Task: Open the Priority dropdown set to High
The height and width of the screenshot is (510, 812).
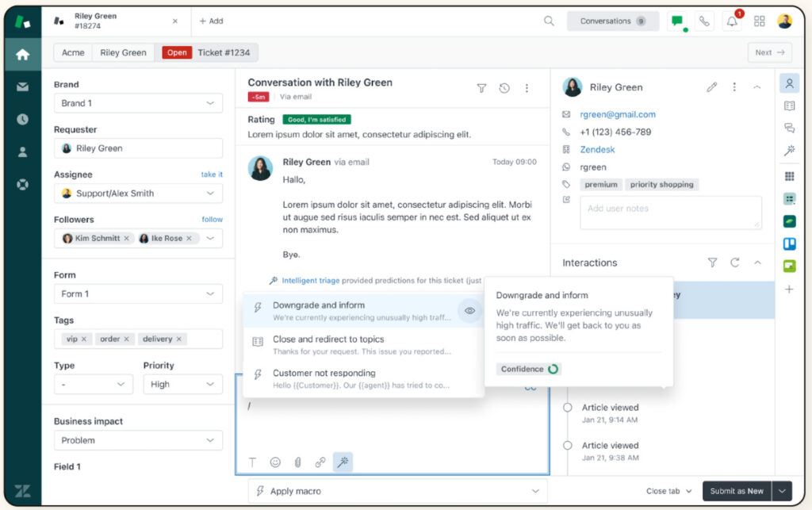Action: pyautogui.click(x=183, y=384)
